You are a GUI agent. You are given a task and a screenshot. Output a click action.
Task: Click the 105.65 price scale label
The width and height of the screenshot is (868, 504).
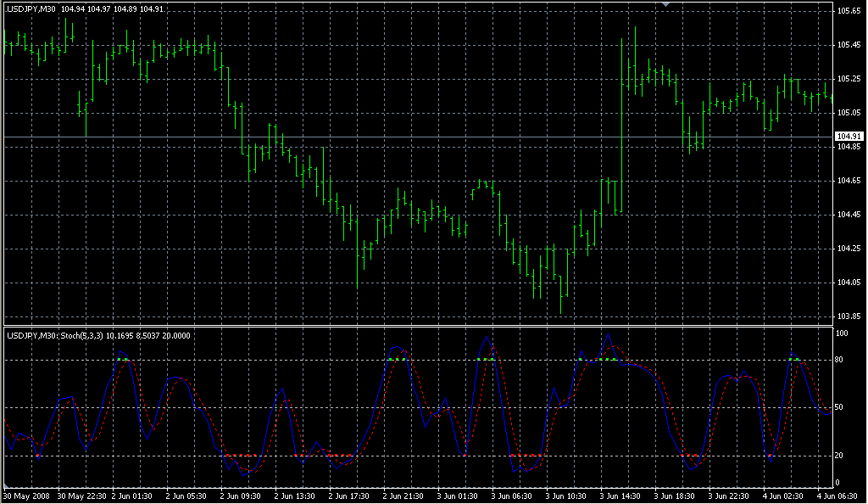point(849,11)
